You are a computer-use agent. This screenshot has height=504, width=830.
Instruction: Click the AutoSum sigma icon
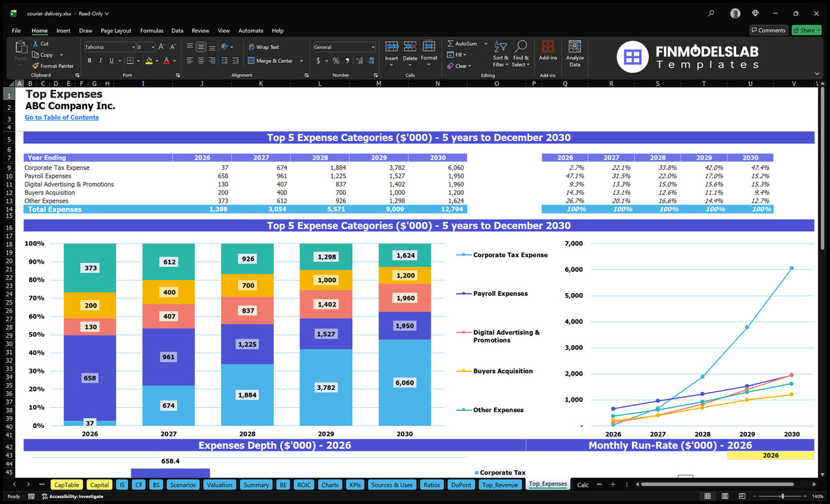tap(450, 44)
